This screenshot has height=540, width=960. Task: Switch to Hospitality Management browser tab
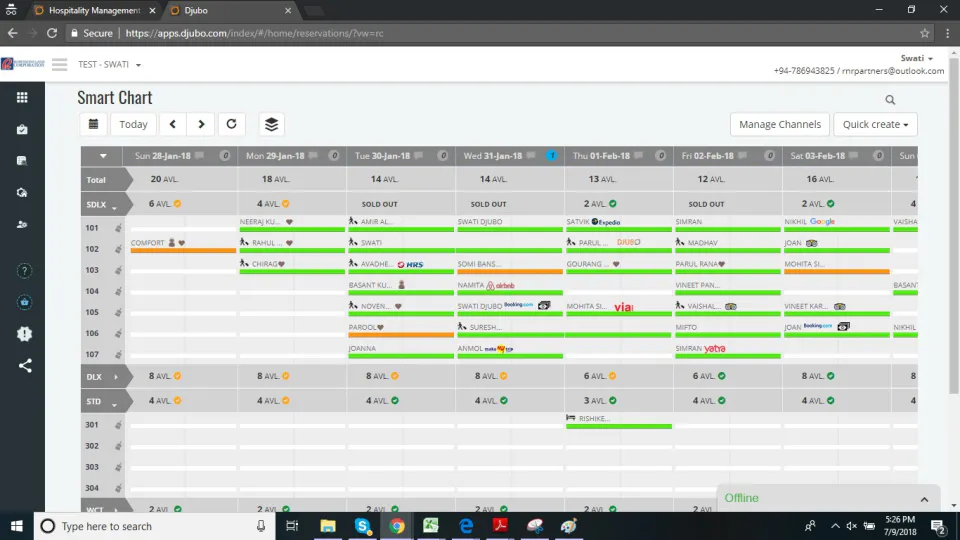click(x=94, y=10)
